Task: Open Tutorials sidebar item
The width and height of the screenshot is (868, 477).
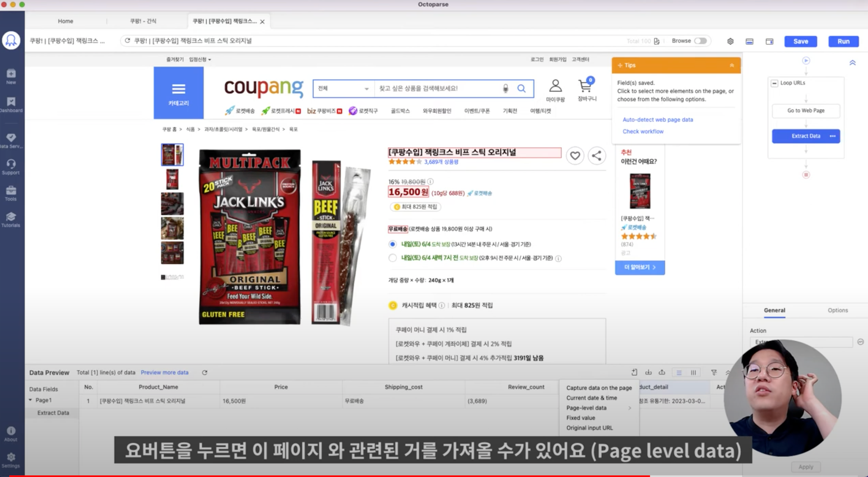Action: (x=11, y=220)
